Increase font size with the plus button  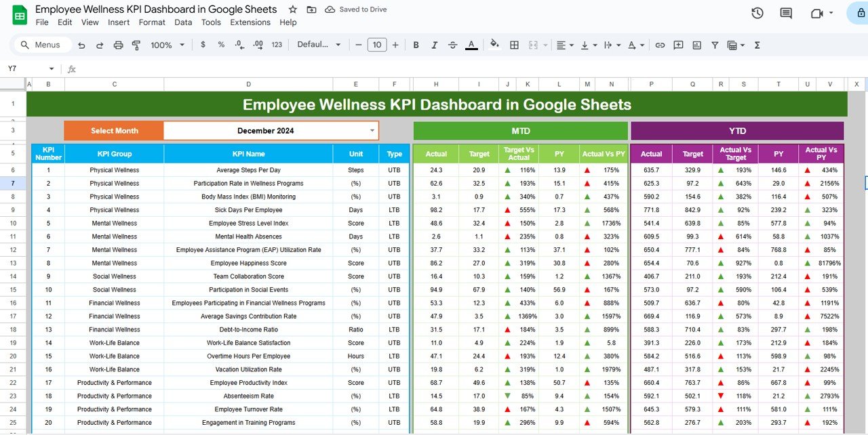tap(395, 45)
